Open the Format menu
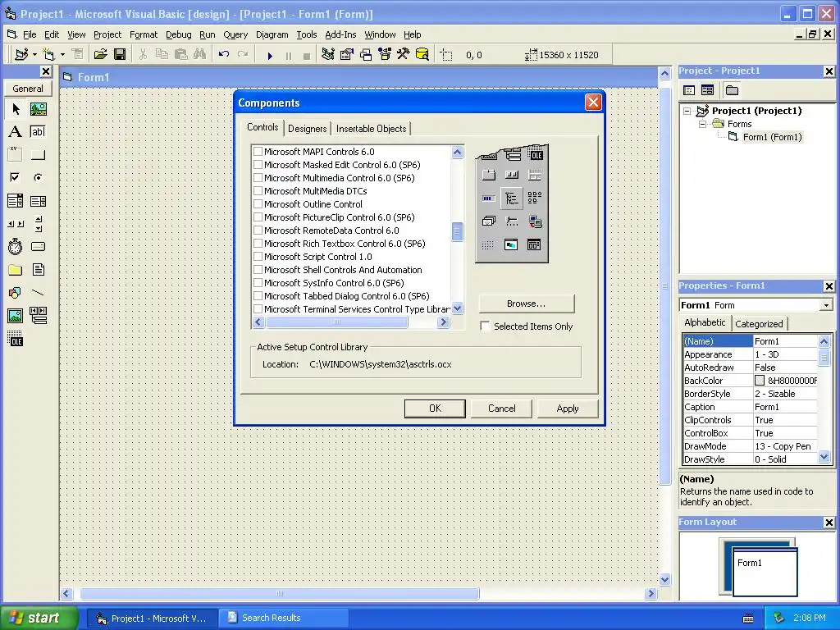Screen dimensions: 840x630 click(144, 34)
